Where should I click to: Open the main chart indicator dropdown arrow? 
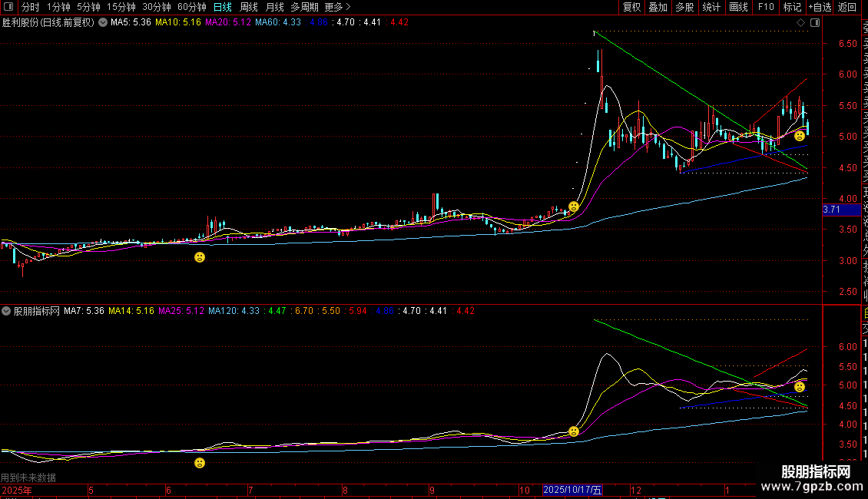[103, 22]
